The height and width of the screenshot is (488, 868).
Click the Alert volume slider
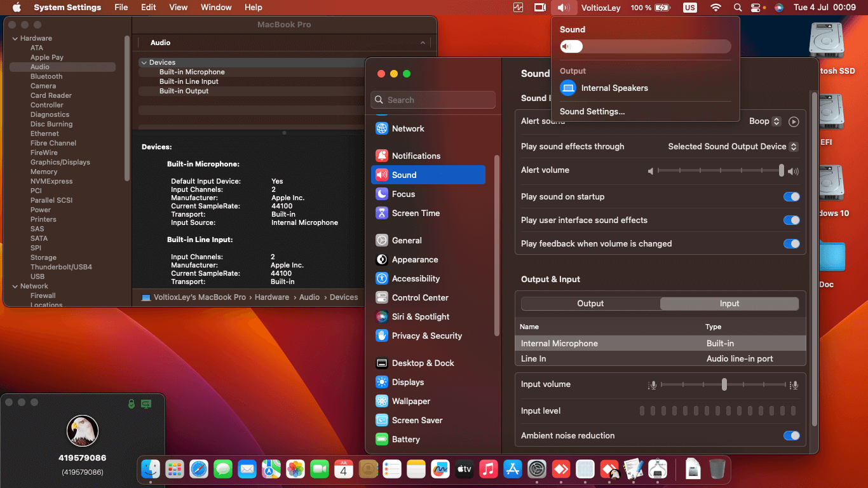tap(719, 170)
